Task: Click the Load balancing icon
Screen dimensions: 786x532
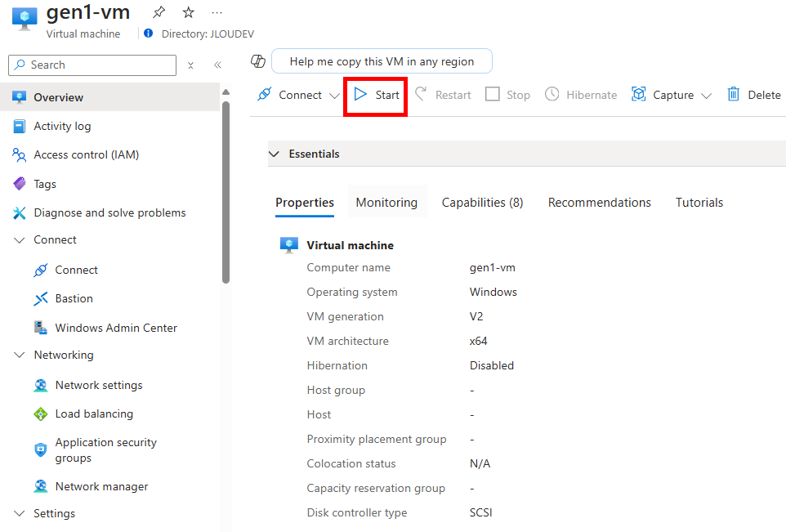Action: coord(41,414)
